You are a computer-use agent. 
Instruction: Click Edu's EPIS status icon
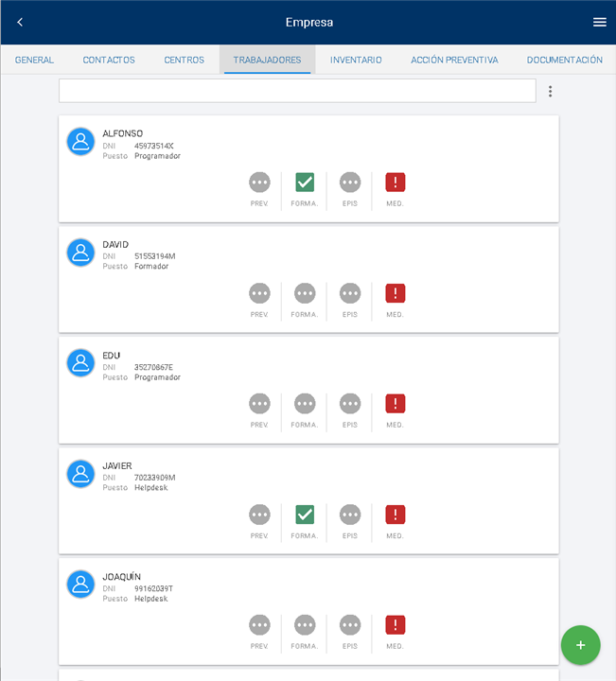point(350,404)
